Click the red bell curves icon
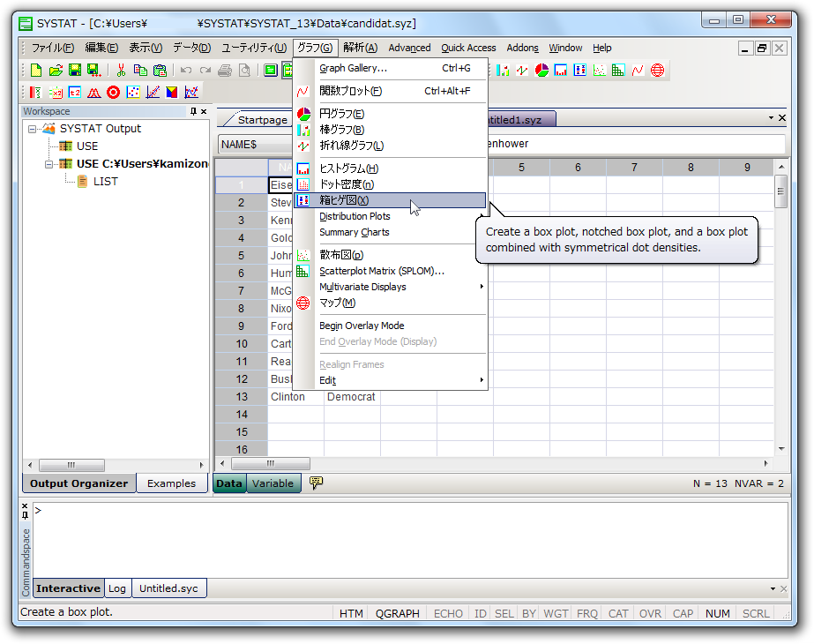This screenshot has height=644, width=814. 94,93
